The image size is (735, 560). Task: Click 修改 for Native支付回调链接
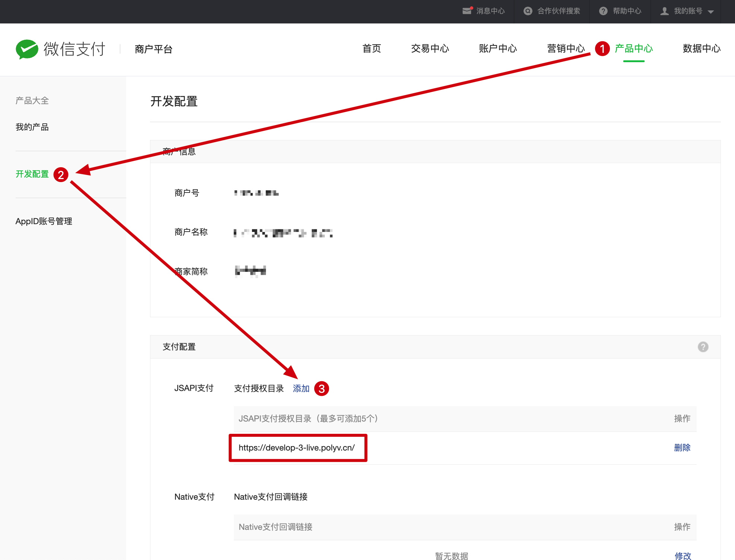pyautogui.click(x=682, y=556)
